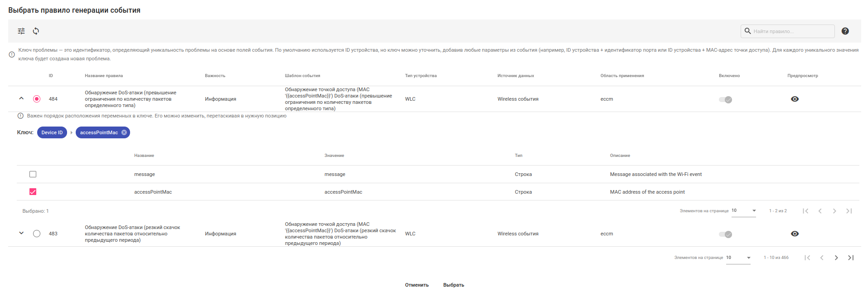Remove accessPointMac from the key chip
868x293 pixels.
[x=124, y=132]
